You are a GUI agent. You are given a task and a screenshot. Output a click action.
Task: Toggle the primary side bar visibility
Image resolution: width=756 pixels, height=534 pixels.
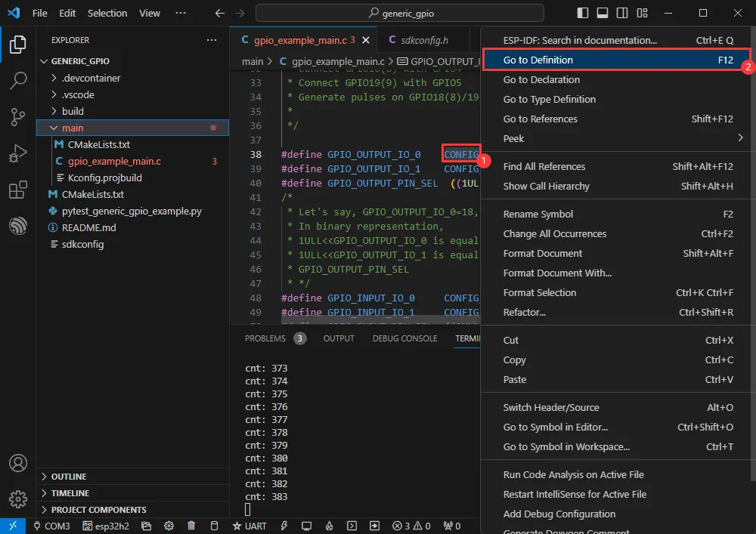(x=582, y=13)
